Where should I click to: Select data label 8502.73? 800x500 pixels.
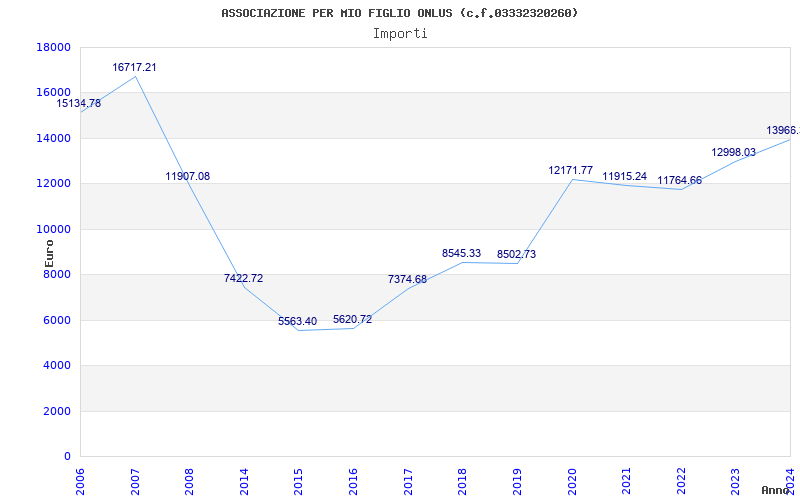516,254
